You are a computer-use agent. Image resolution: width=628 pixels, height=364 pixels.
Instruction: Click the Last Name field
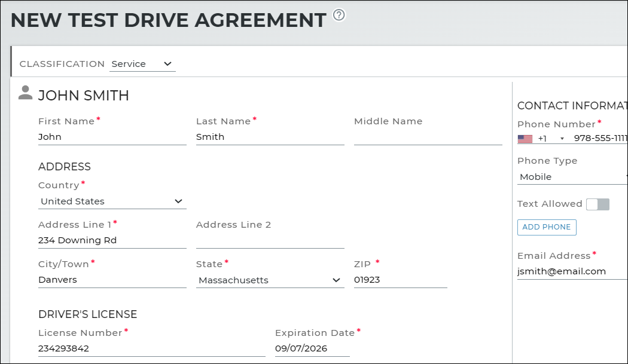pyautogui.click(x=270, y=137)
